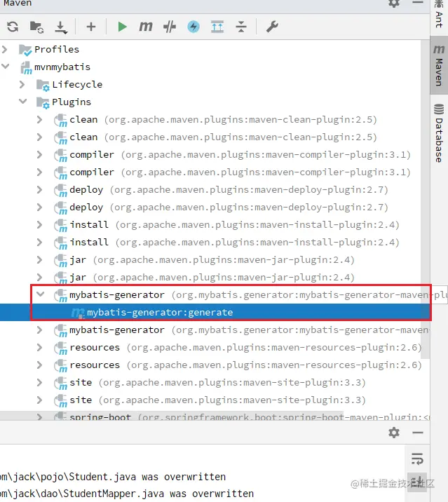Viewport: 448px width, 502px height.
Task: Click the Lifecycle folder gear icon
Action: pyautogui.click(x=43, y=85)
